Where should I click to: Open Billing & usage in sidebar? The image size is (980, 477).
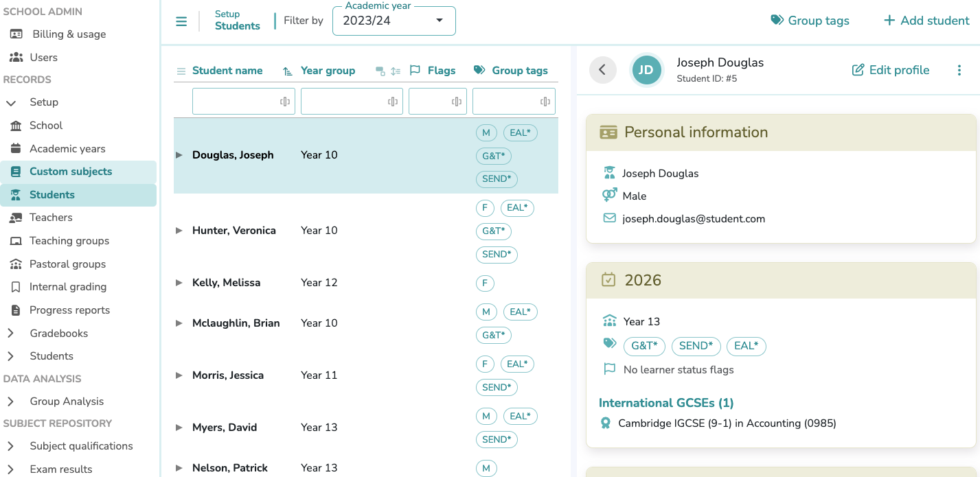tap(67, 34)
